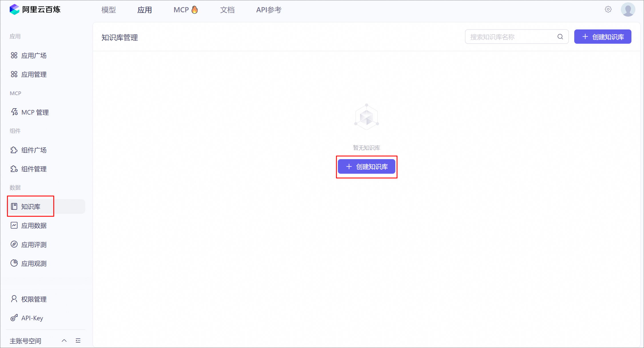Open the user avatar menu
The width and height of the screenshot is (644, 348).
pos(628,10)
